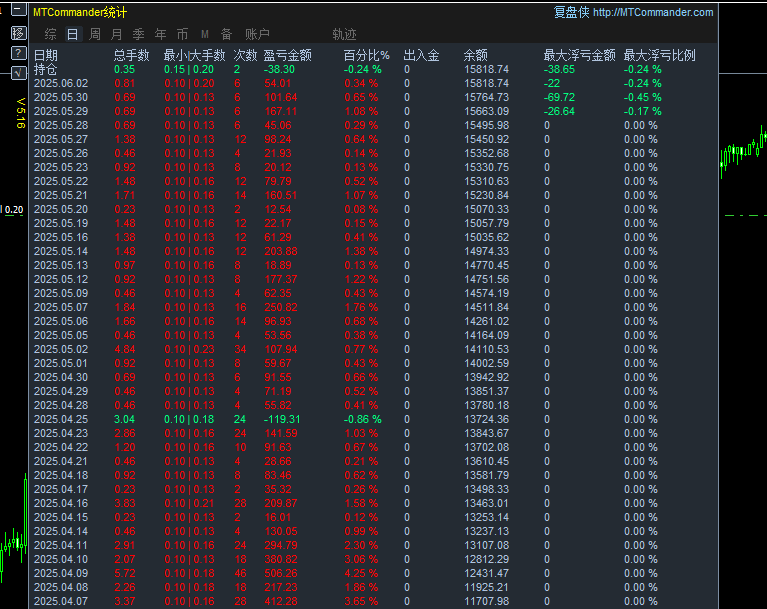This screenshot has height=609, width=767.
Task: Click the 2025.04.09 date cell
Action: pos(61,573)
